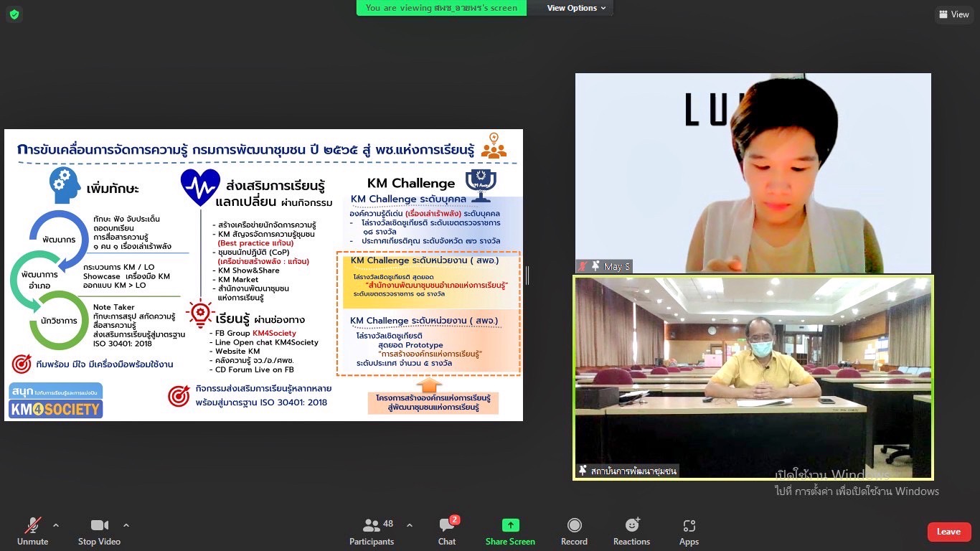Image resolution: width=980 pixels, height=551 pixels.
Task: Click the green Share Screen icon
Action: click(510, 525)
